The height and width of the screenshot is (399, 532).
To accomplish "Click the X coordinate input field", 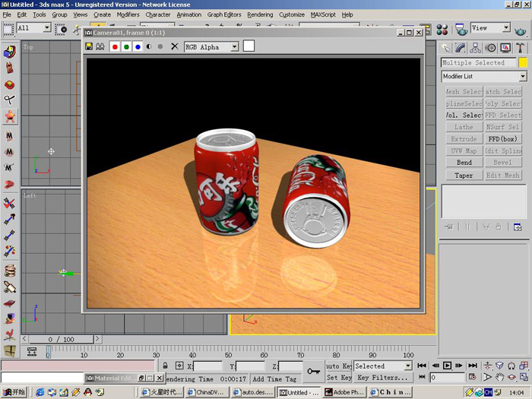I will tap(207, 366).
